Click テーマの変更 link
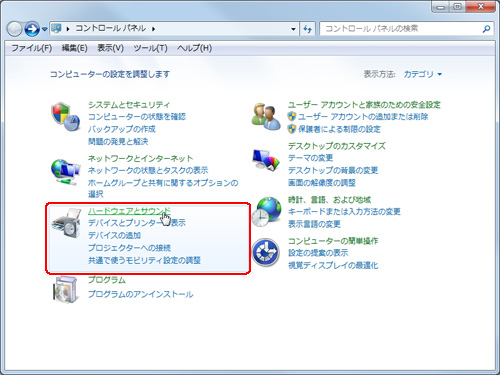The width and height of the screenshot is (500, 375). [310, 158]
